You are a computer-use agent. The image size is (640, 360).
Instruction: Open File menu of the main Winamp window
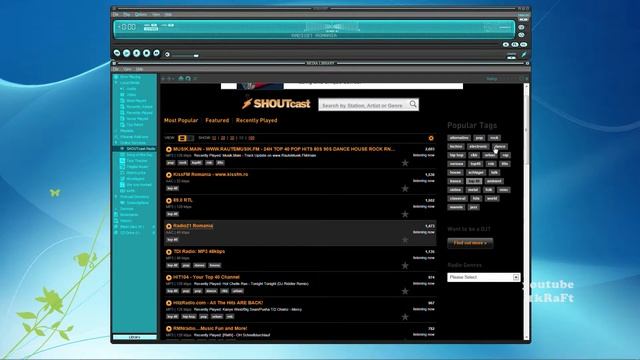click(x=116, y=14)
